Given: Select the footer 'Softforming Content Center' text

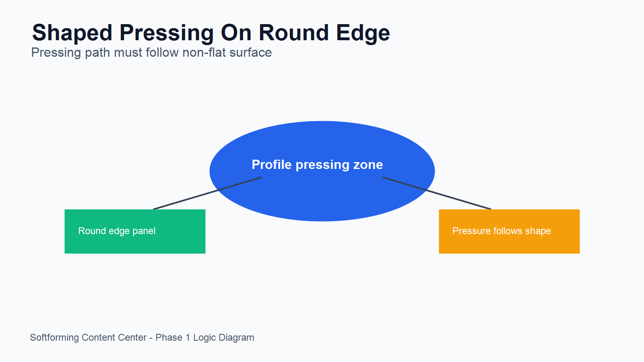Looking at the screenshot, I should [x=88, y=337].
